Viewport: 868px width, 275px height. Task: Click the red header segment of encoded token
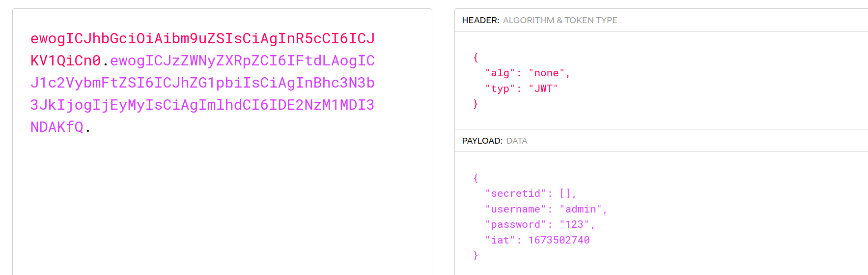click(202, 38)
